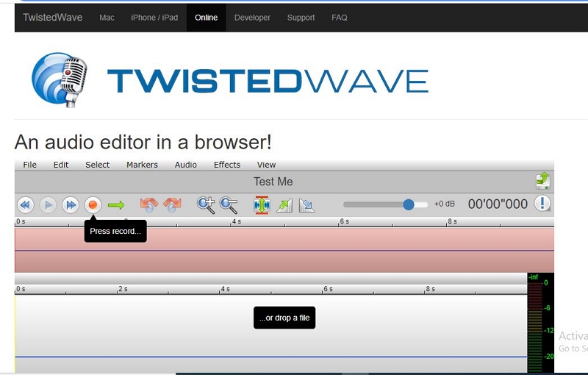Open the Edit menu
Screen dimensions: 588x375
tap(61, 165)
